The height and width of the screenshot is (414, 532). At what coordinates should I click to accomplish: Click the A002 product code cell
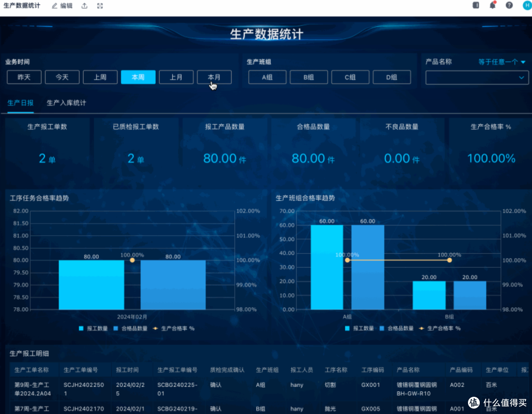pyautogui.click(x=457, y=385)
